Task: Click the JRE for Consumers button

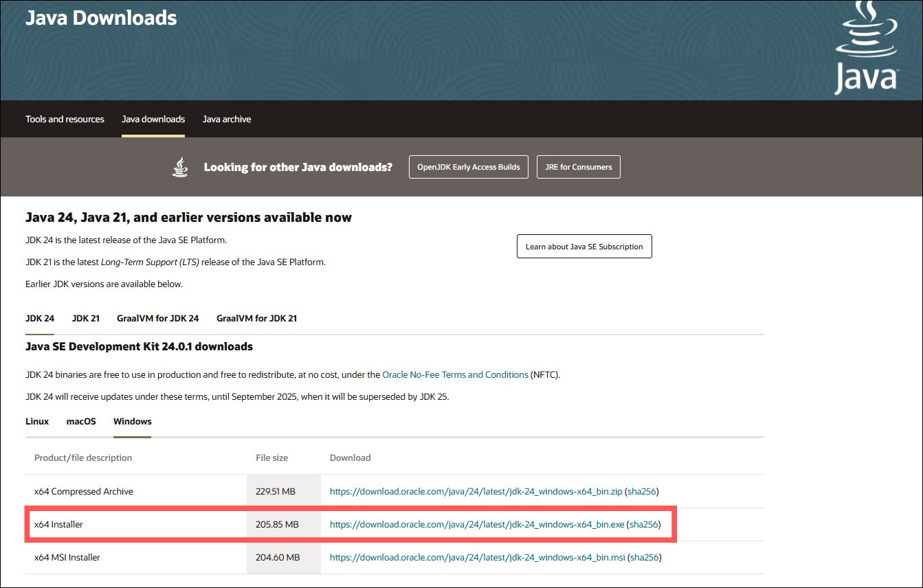Action: pos(579,167)
